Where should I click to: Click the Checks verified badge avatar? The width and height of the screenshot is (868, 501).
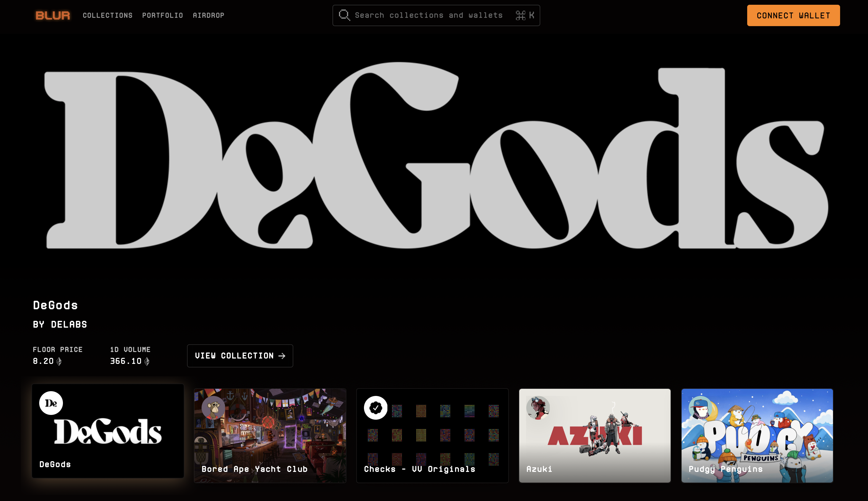(376, 408)
